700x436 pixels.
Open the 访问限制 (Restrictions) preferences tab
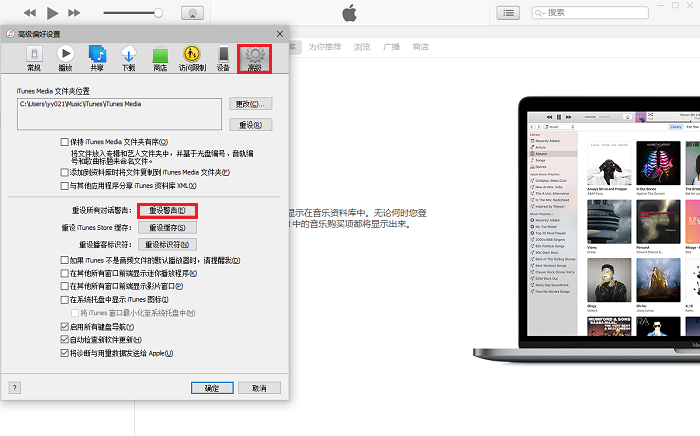192,58
